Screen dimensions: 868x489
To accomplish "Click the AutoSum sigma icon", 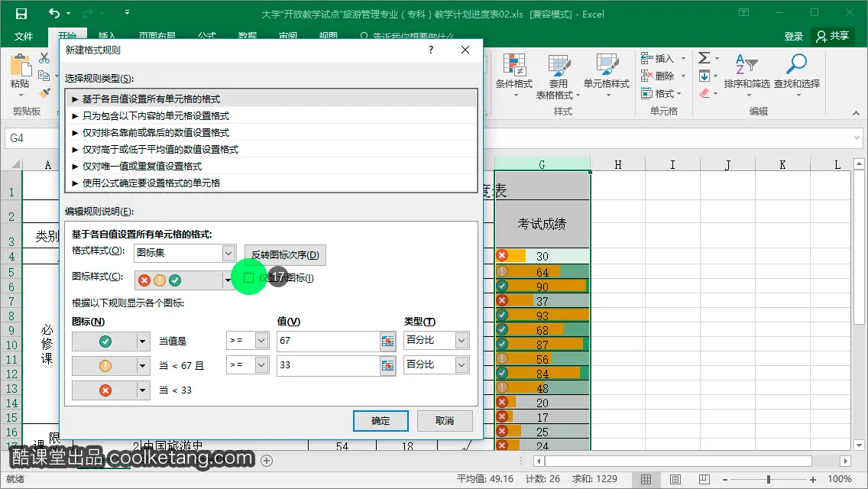I will (704, 57).
